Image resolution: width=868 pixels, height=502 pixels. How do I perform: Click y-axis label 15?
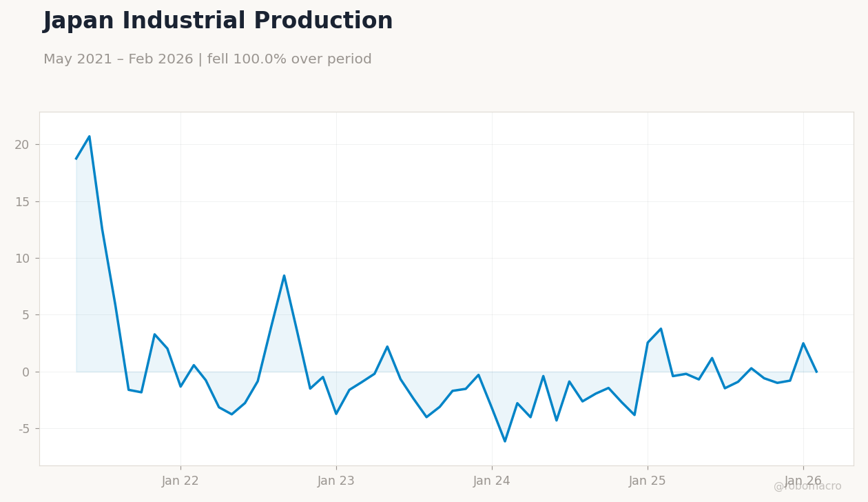[x=22, y=202]
